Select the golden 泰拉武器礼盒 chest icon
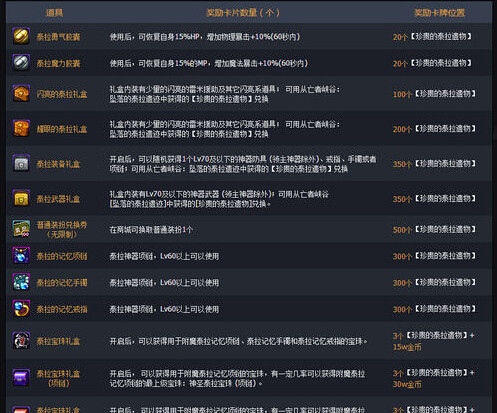Screen dimensions: 497x413 (x=21, y=198)
